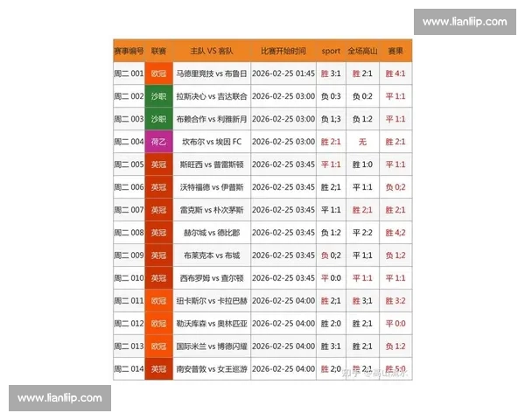Click the orange 欧冠 league cell in row 001

coord(158,73)
